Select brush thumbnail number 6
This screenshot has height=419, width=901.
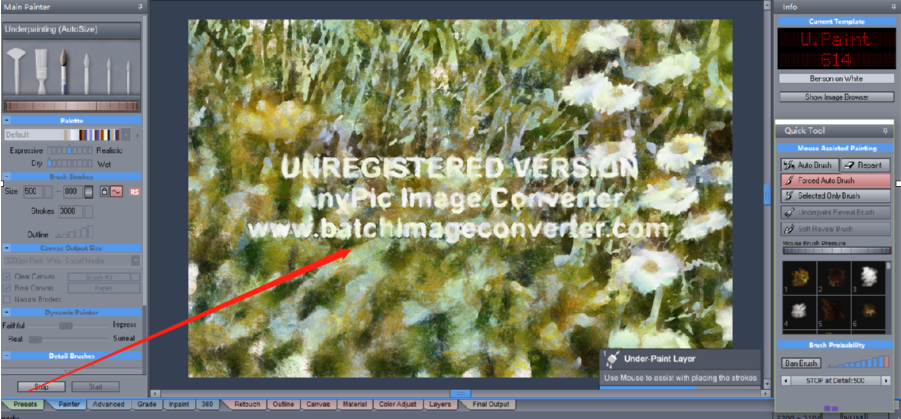[x=868, y=312]
